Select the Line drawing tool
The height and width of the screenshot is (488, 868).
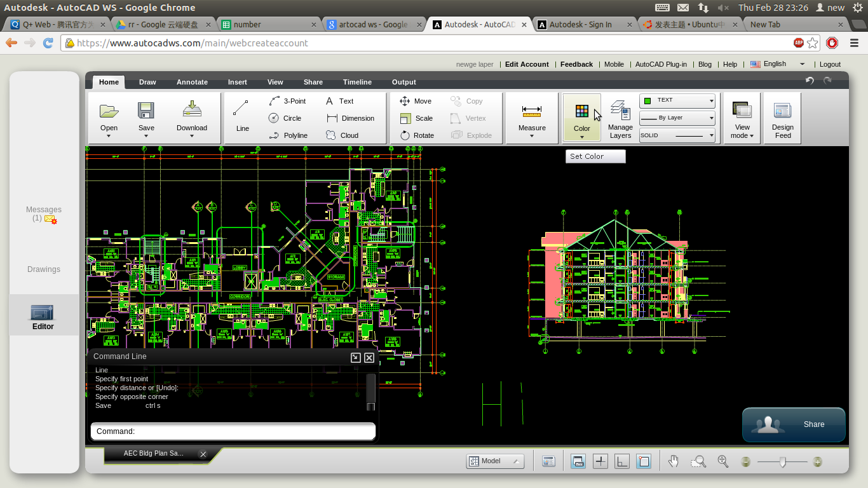(x=241, y=115)
